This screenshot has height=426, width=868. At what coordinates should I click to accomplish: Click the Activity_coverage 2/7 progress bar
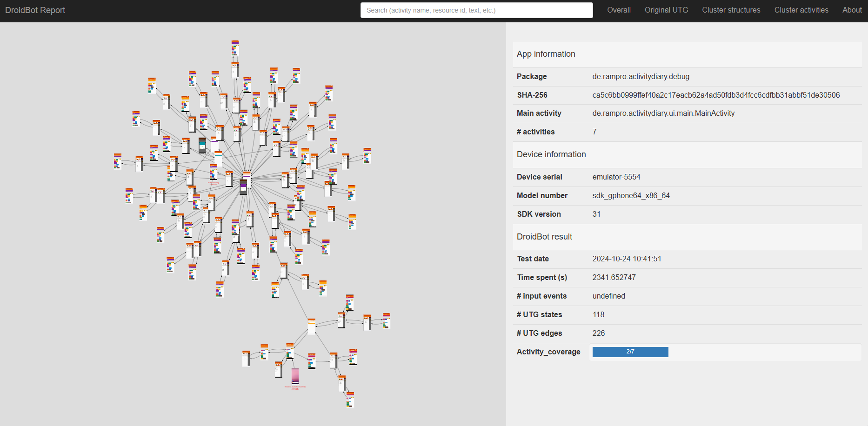pyautogui.click(x=630, y=352)
